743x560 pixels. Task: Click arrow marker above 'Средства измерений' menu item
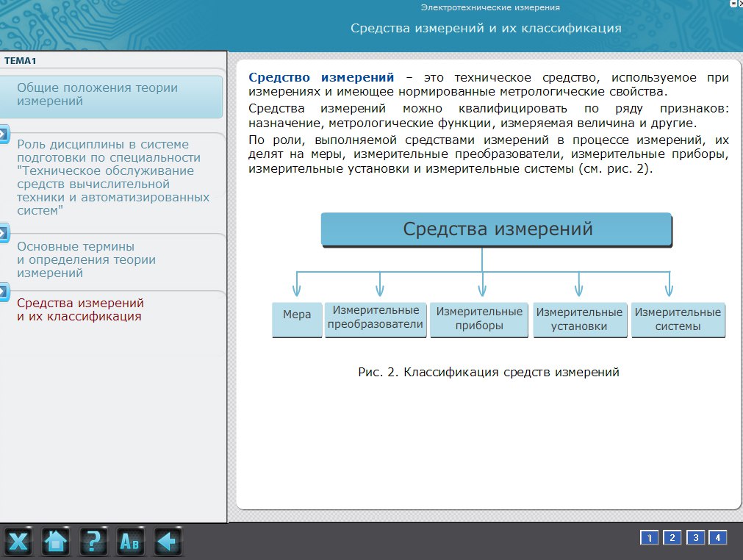pos(4,290)
